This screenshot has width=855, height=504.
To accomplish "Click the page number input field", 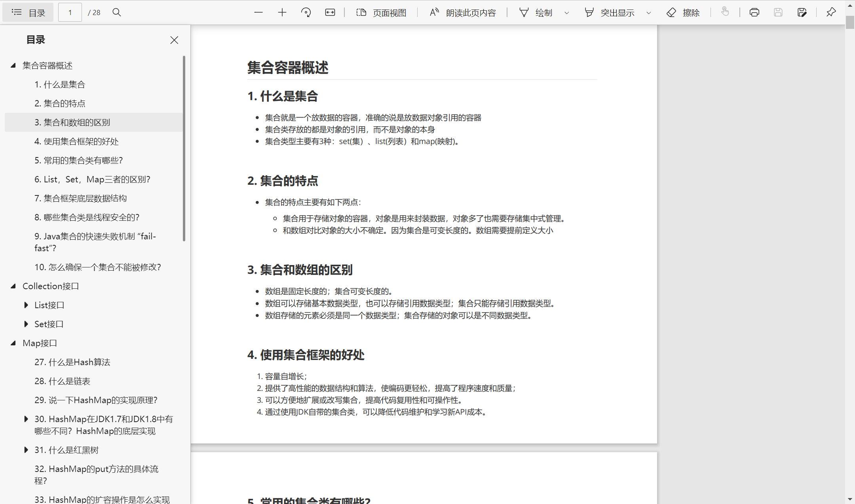I will coord(70,12).
